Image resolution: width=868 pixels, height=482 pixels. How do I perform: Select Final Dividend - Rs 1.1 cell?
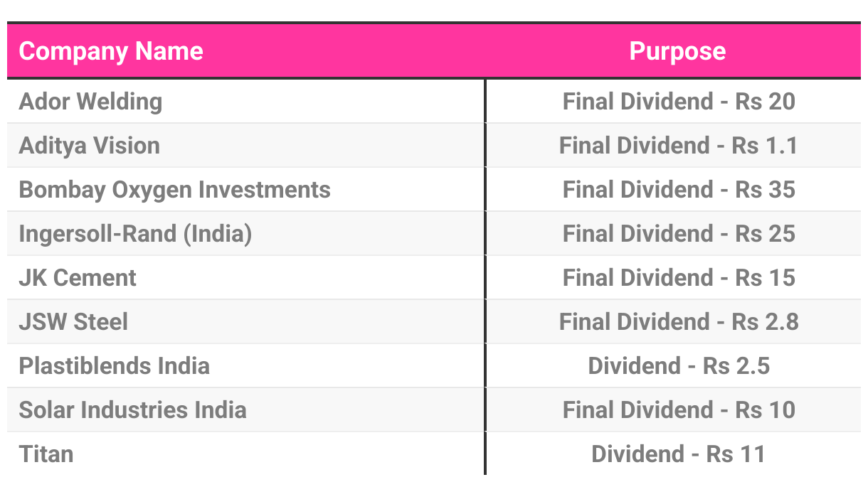(679, 146)
